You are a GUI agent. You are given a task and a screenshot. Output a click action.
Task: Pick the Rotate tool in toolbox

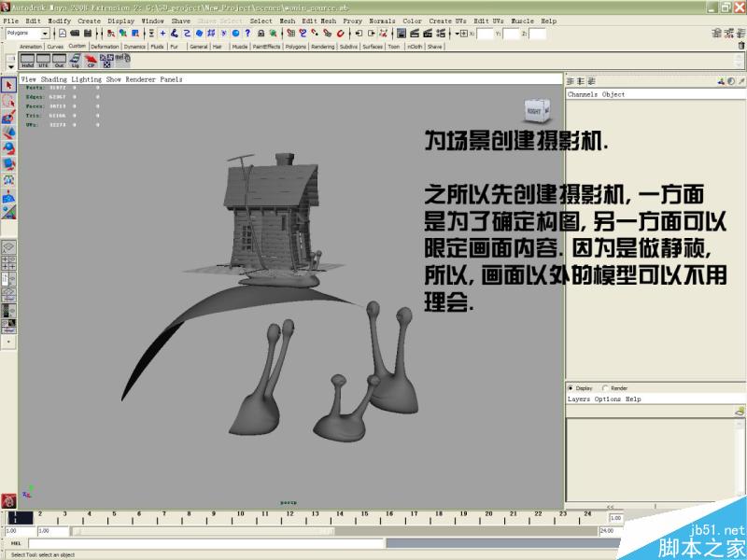tap(8, 148)
